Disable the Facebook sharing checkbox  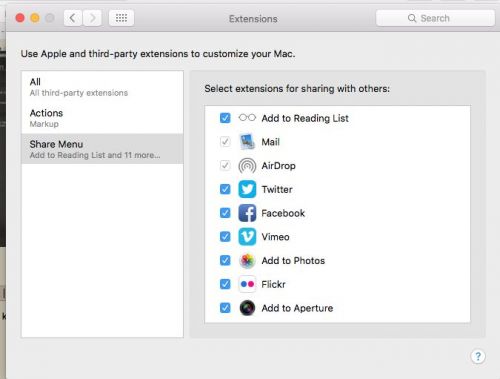pyautogui.click(x=225, y=213)
